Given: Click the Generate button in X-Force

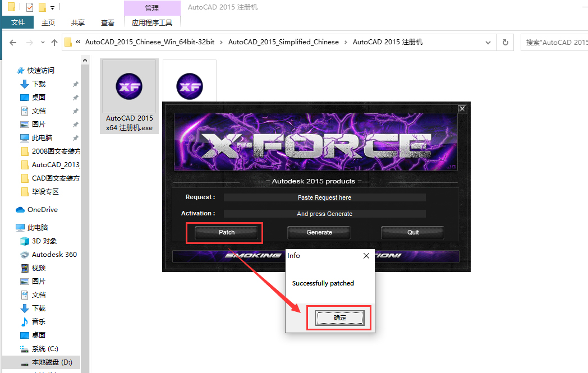Looking at the screenshot, I should (x=319, y=232).
